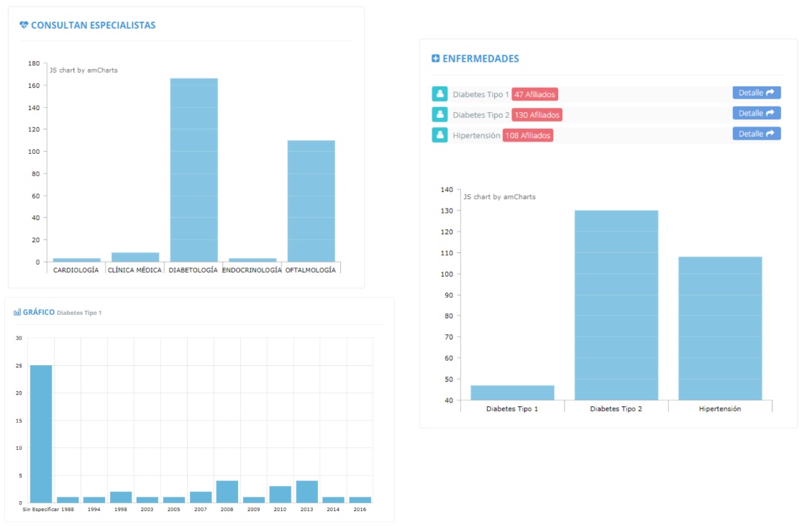Image resolution: width=812 pixels, height=527 pixels.
Task: Select the Clínica Médica bar
Action: pyautogui.click(x=135, y=257)
